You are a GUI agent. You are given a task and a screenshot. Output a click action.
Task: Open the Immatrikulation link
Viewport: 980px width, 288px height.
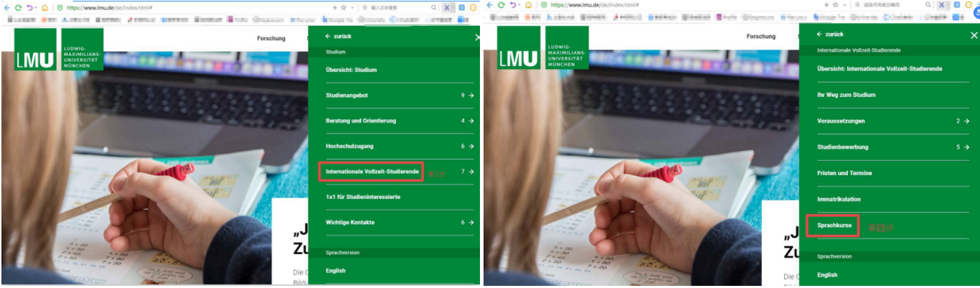[839, 199]
